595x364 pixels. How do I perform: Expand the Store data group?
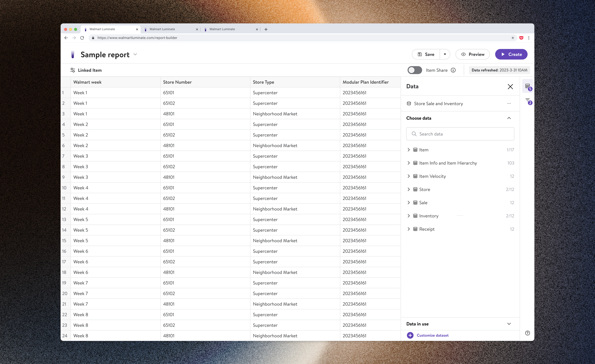(409, 189)
